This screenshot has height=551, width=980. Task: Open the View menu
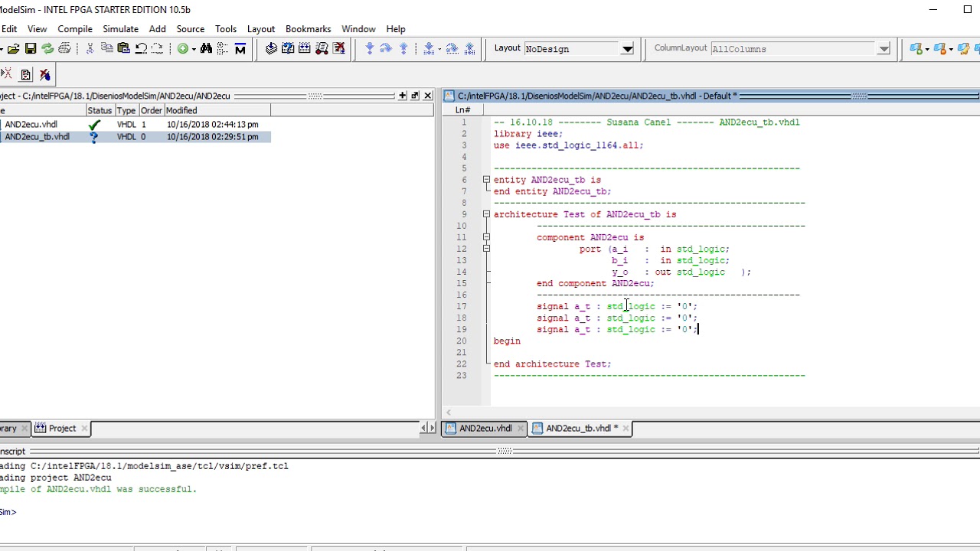point(37,29)
